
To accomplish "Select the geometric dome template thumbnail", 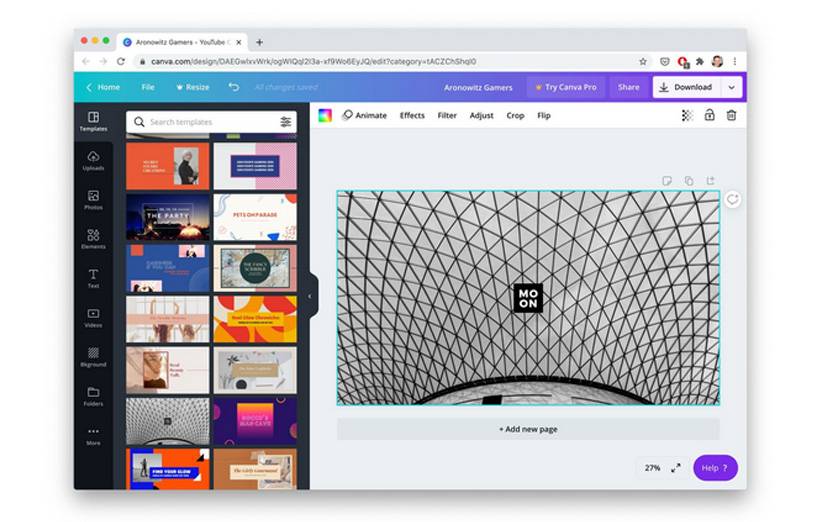I will [x=168, y=421].
